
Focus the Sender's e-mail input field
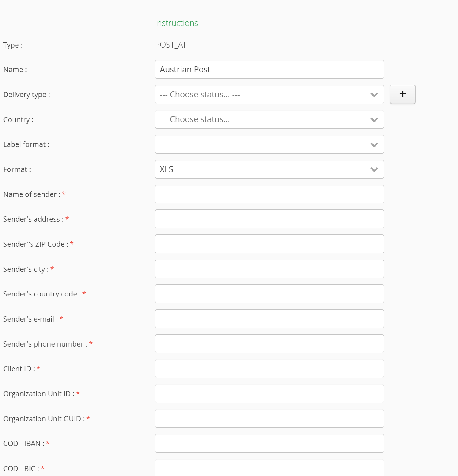269,319
